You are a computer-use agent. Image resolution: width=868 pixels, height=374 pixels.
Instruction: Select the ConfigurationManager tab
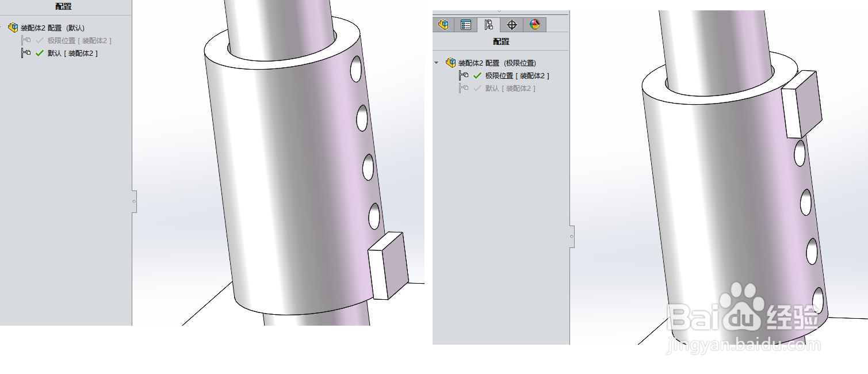(489, 25)
